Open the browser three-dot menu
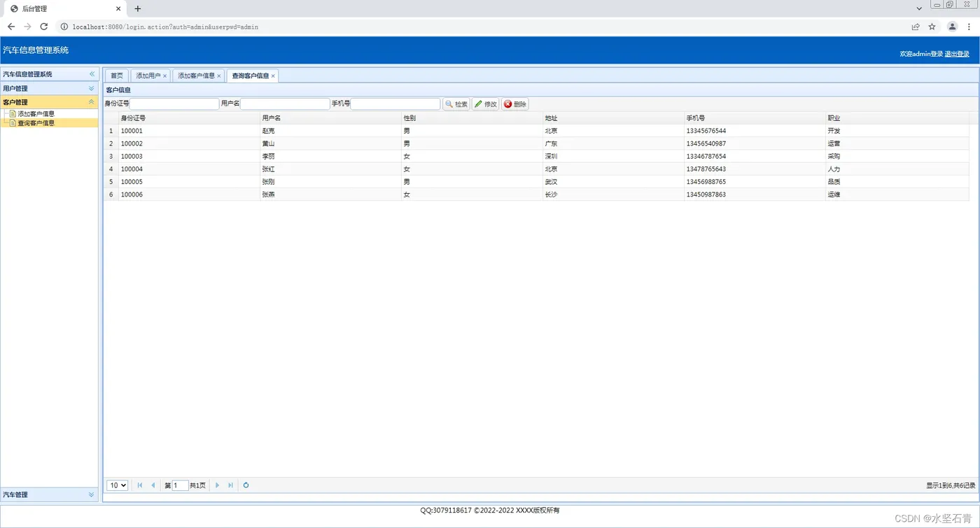Viewport: 980px width, 528px height. (969, 27)
